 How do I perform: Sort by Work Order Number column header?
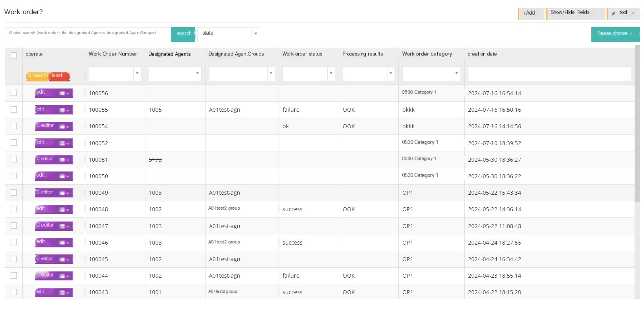(113, 54)
